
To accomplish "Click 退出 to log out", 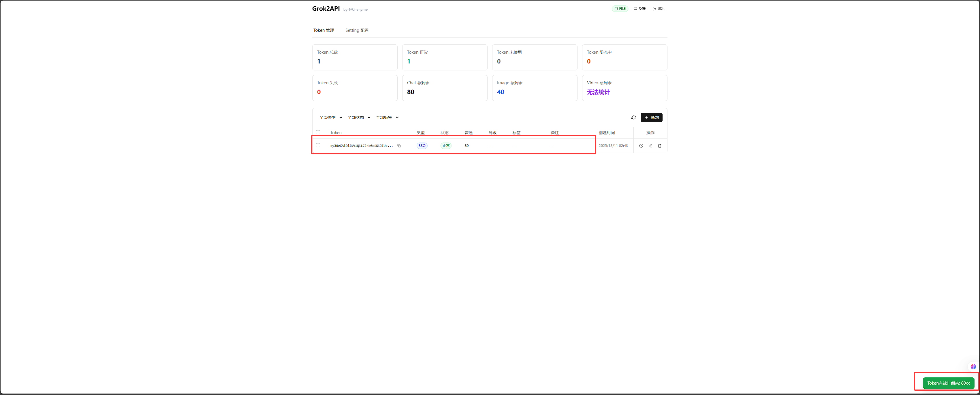I will pos(659,9).
